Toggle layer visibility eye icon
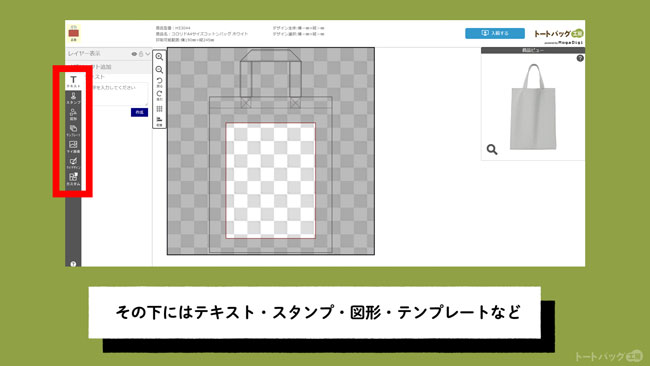Screen dimensions: 650x366 coord(134,54)
